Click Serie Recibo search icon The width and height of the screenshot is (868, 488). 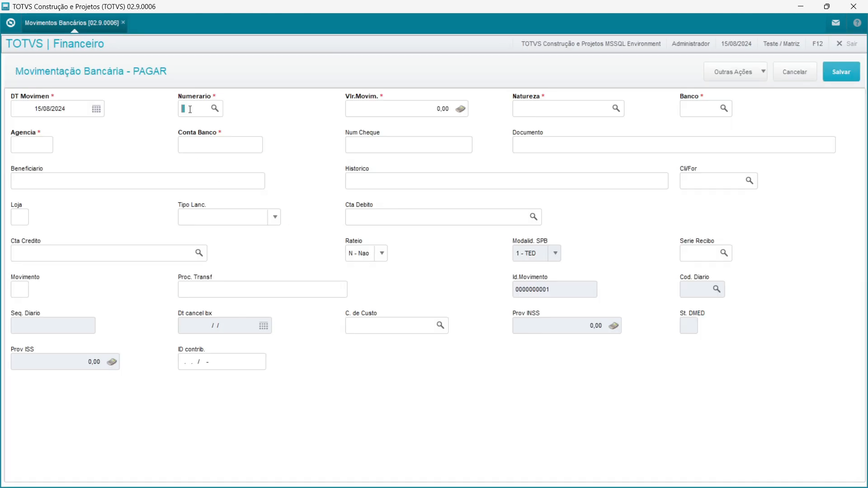pyautogui.click(x=724, y=253)
